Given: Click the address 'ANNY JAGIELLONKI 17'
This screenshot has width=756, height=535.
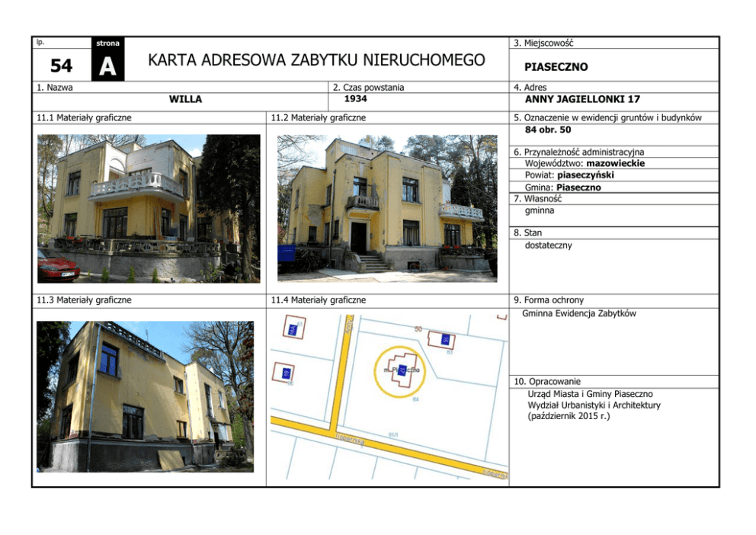Looking at the screenshot, I should 582,99.
